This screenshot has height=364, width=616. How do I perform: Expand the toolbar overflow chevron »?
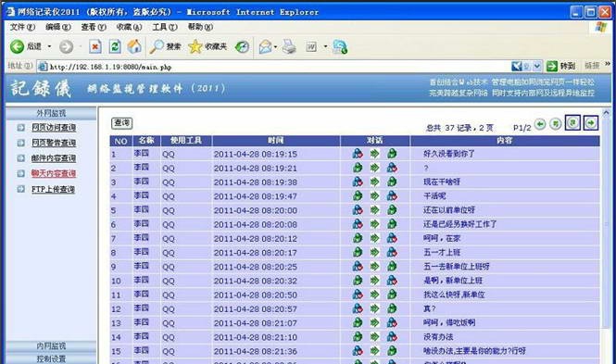click(608, 64)
